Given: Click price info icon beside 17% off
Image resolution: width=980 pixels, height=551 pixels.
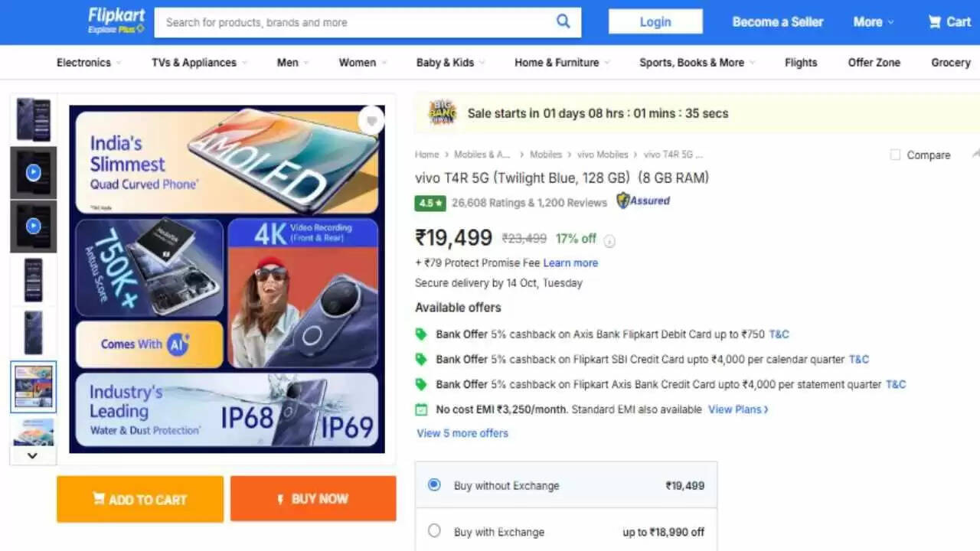Looking at the screenshot, I should [x=609, y=242].
